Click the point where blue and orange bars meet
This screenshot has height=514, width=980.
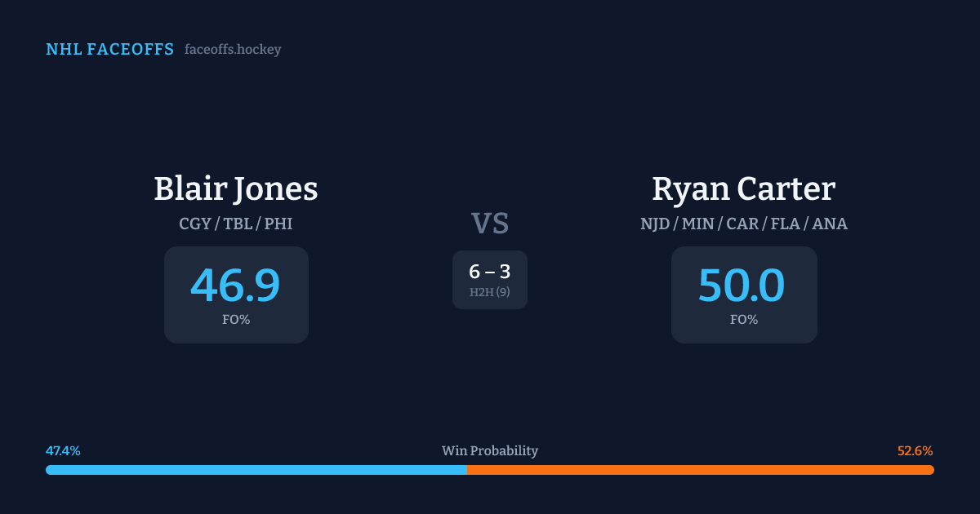click(x=466, y=470)
